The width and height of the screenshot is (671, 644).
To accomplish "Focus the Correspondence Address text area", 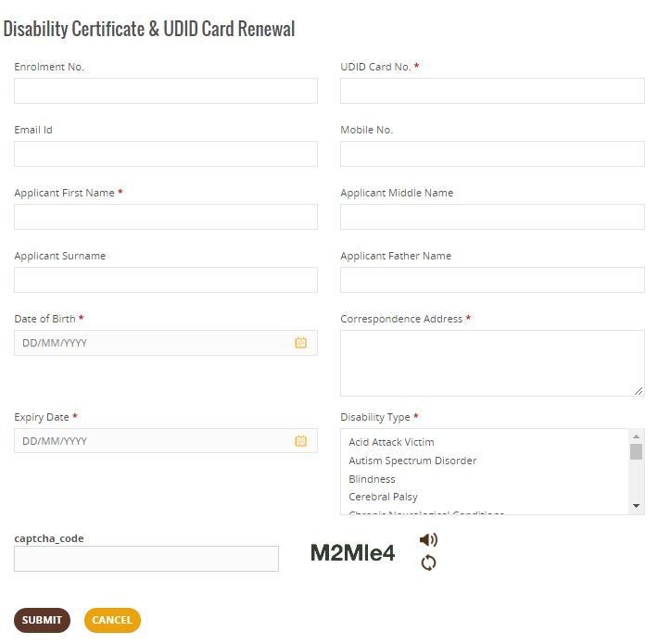I will (x=492, y=363).
